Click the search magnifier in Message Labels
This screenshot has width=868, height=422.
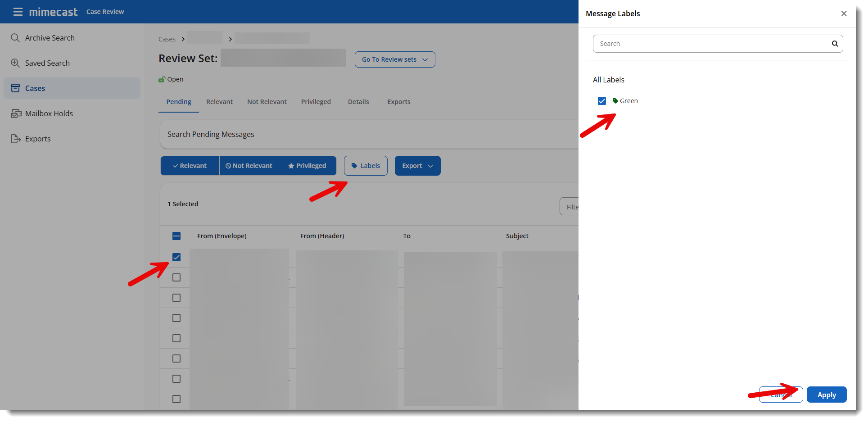(x=835, y=44)
